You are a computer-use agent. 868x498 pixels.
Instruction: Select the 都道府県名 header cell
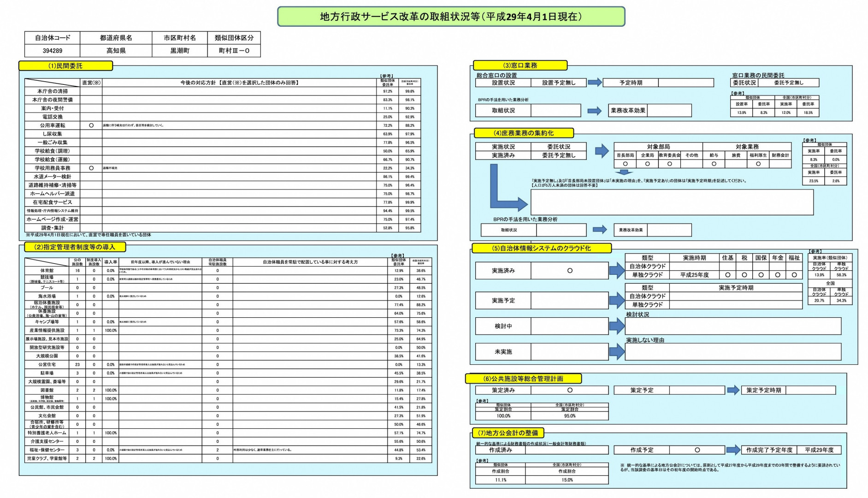[x=116, y=38]
